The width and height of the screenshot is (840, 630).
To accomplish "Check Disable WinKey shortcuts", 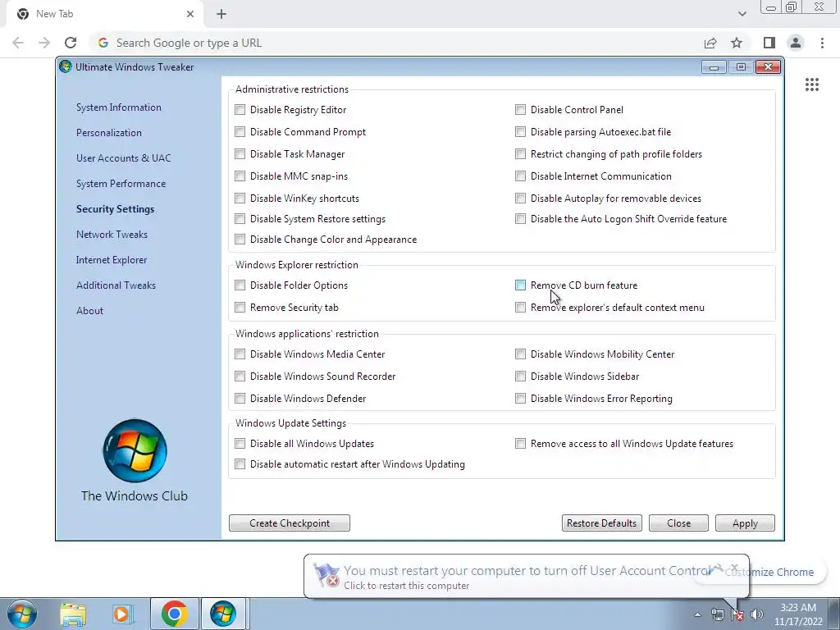I will [x=240, y=199].
